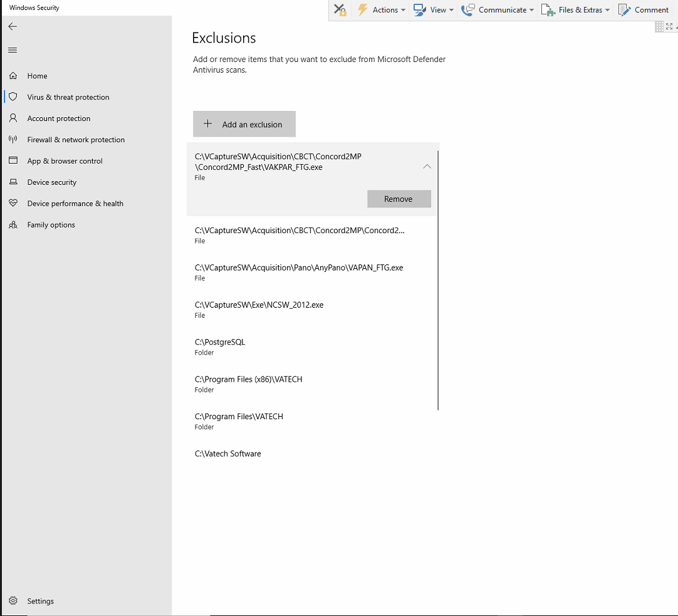Viewport: 678px width, 616px height.
Task: Select the VAPAN_FTG.exe exclusion entry
Action: pos(312,273)
